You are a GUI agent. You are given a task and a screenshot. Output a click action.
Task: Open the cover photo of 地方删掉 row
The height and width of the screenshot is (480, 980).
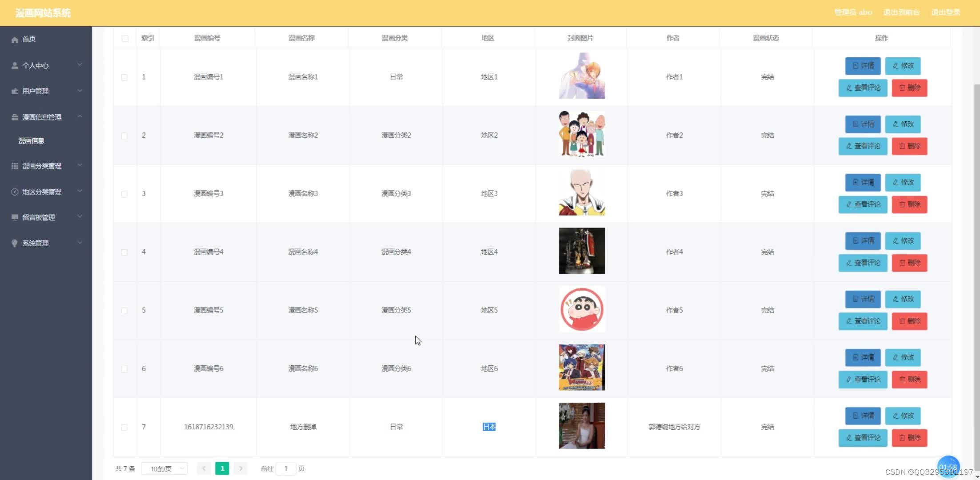tap(582, 426)
